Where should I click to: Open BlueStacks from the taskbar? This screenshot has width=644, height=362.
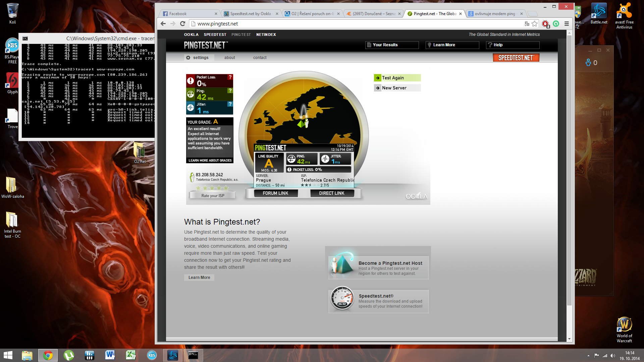point(152,355)
